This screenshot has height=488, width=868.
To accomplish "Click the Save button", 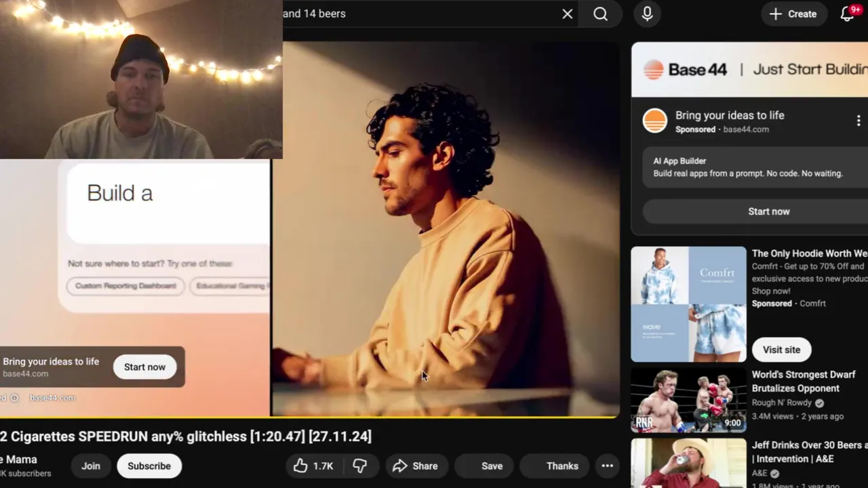I will 484,466.
